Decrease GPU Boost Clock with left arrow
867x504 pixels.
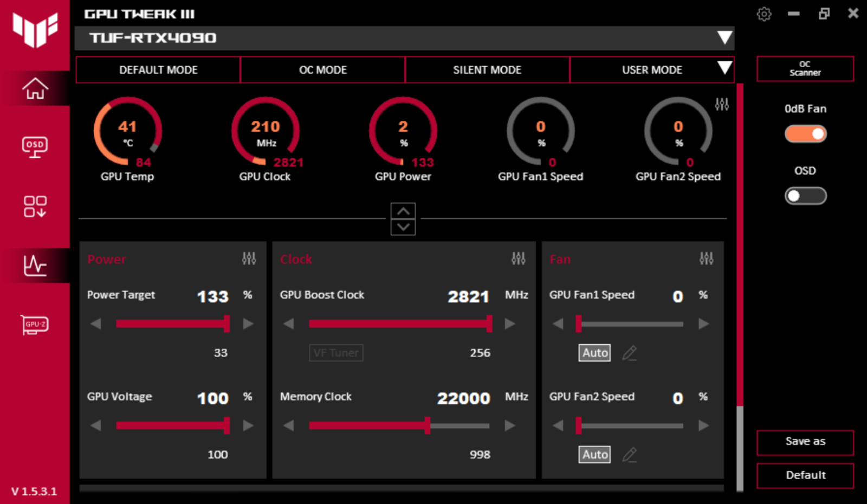point(288,324)
